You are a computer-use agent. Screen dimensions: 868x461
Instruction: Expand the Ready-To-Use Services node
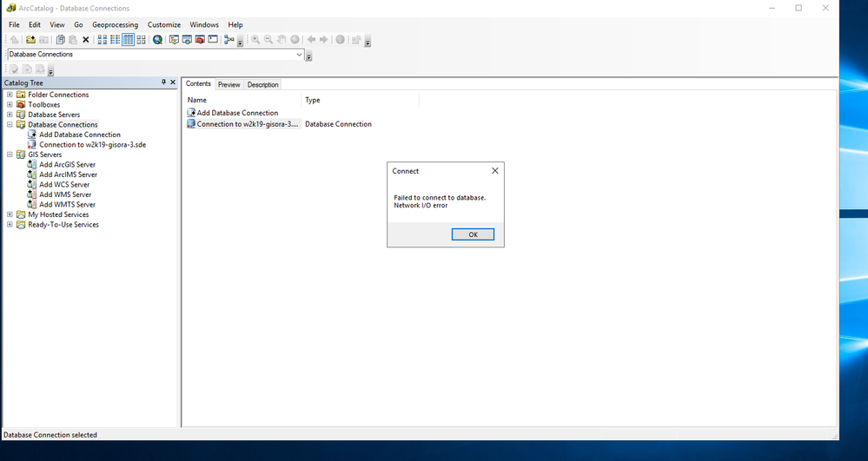pyautogui.click(x=10, y=224)
